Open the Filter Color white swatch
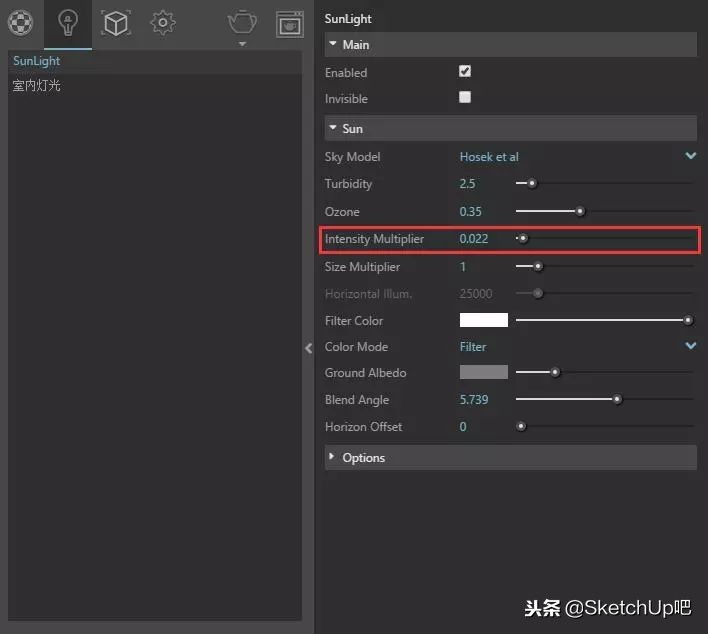The image size is (708, 634). (484, 320)
